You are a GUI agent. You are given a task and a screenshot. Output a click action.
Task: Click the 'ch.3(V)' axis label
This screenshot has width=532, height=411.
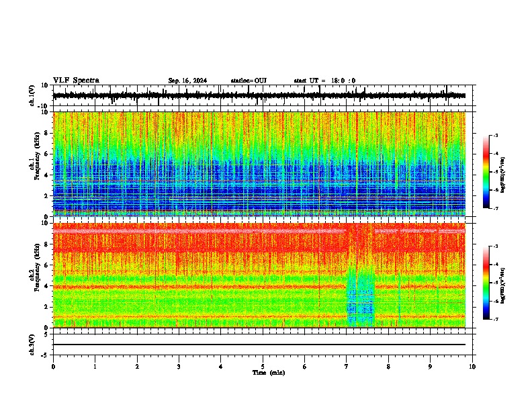[x=32, y=345]
